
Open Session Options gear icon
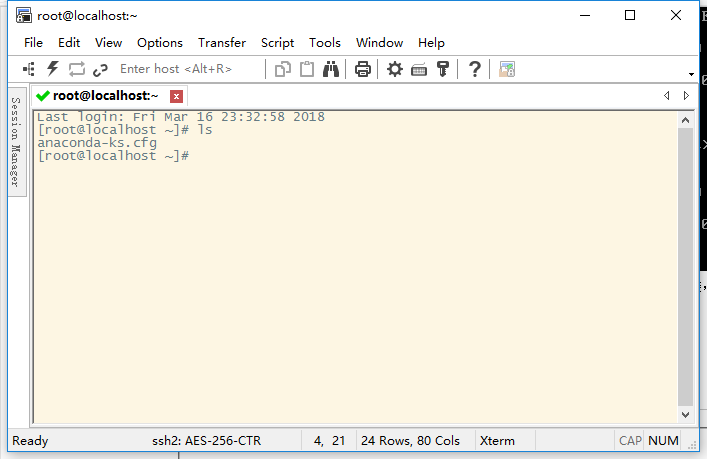pos(395,69)
